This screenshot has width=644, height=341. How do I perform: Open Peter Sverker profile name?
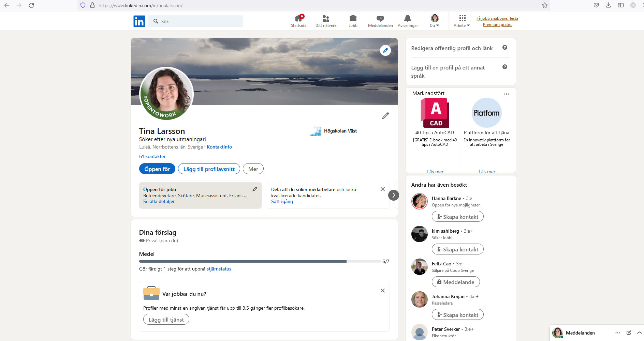pyautogui.click(x=446, y=329)
